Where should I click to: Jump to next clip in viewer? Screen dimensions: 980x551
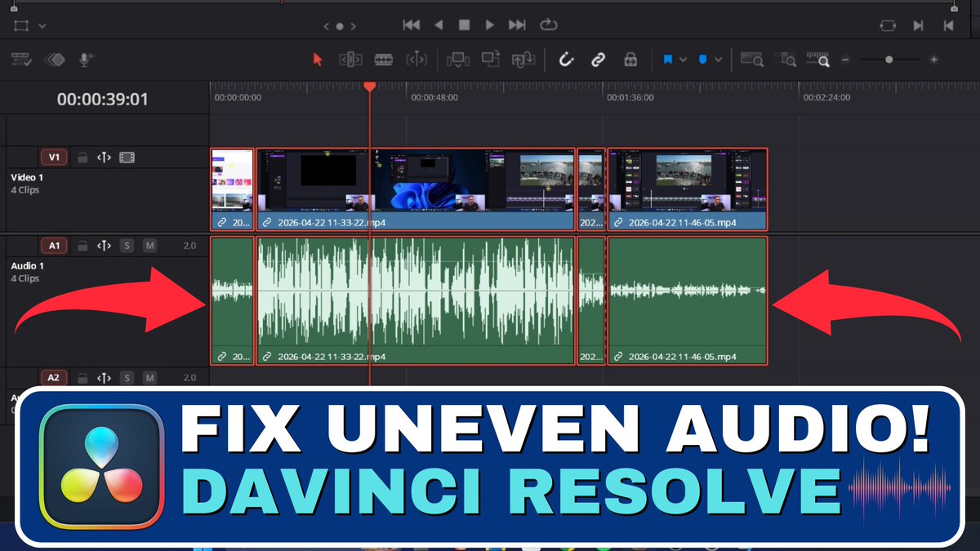pyautogui.click(x=919, y=25)
